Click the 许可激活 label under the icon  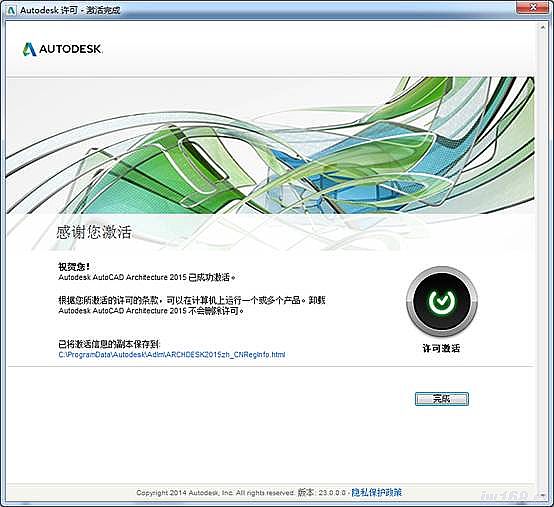pyautogui.click(x=441, y=348)
